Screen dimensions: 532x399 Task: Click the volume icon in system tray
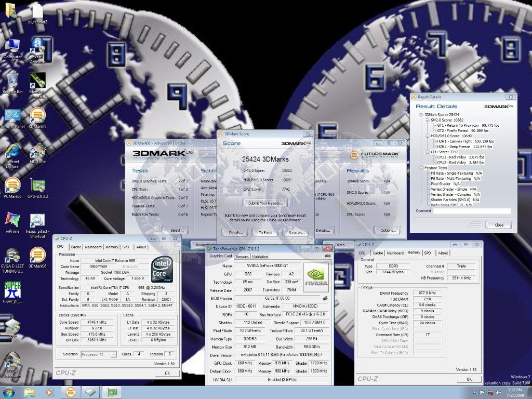[x=498, y=393]
